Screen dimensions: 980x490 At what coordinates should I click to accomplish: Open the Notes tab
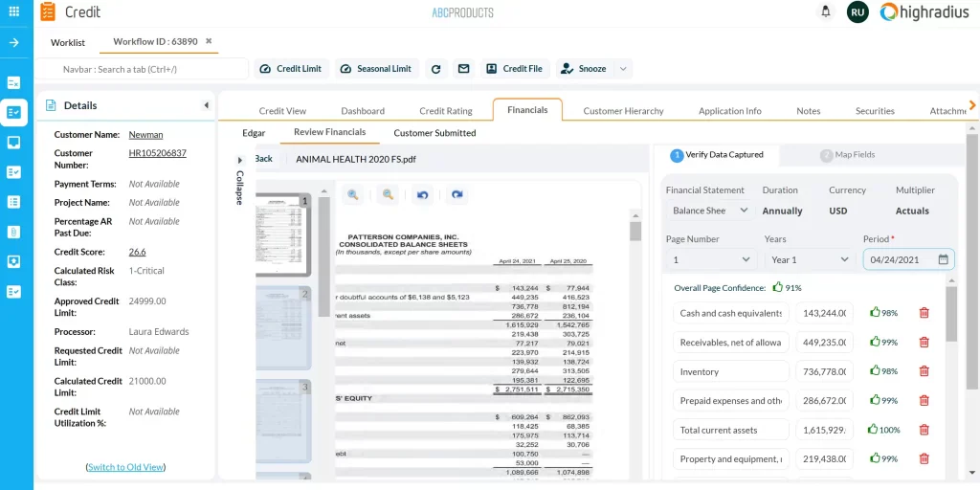808,111
